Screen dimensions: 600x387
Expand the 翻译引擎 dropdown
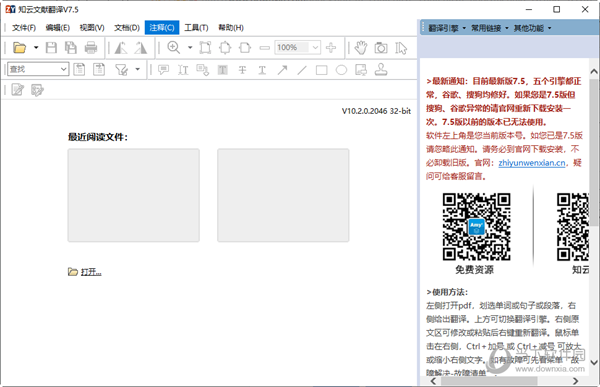point(447,28)
